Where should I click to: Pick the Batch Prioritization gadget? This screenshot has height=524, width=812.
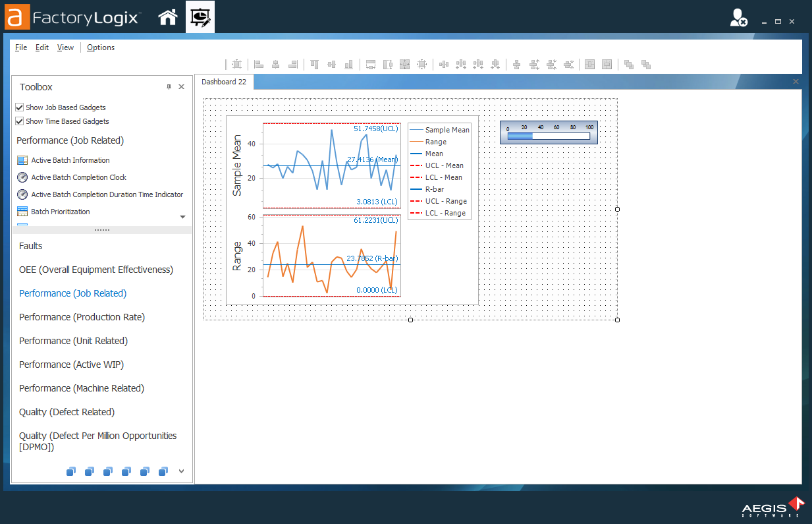click(60, 212)
